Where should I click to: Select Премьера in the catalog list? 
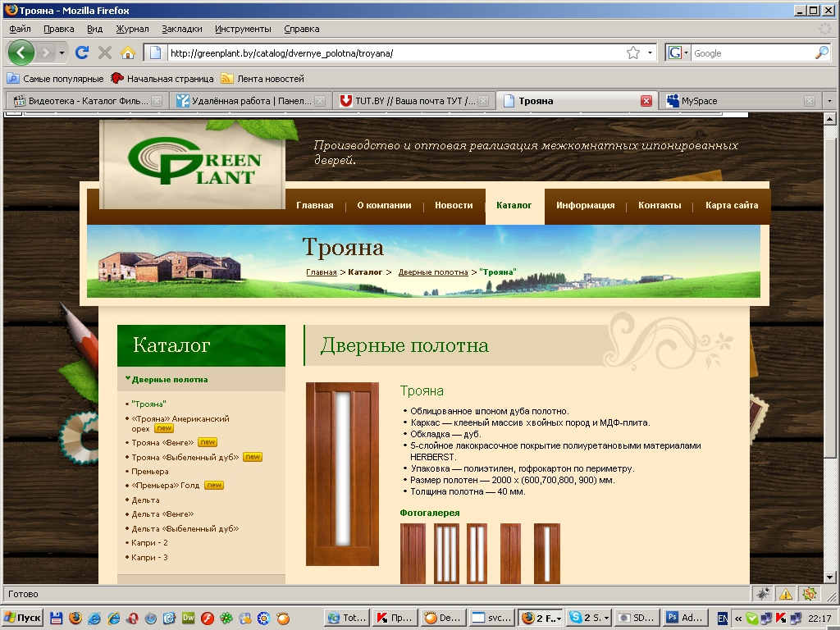click(x=149, y=472)
